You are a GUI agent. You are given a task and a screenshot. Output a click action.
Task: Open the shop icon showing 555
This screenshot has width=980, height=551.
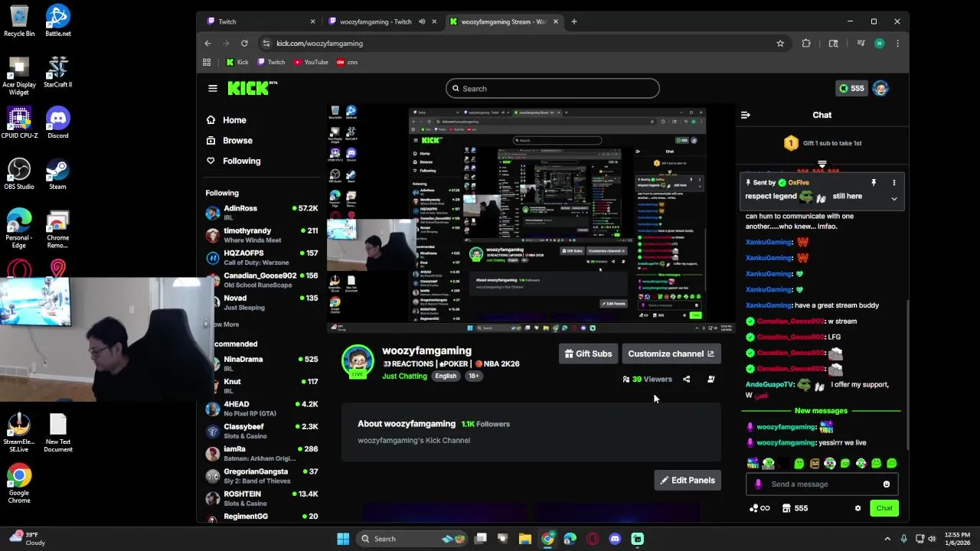pyautogui.click(x=795, y=508)
